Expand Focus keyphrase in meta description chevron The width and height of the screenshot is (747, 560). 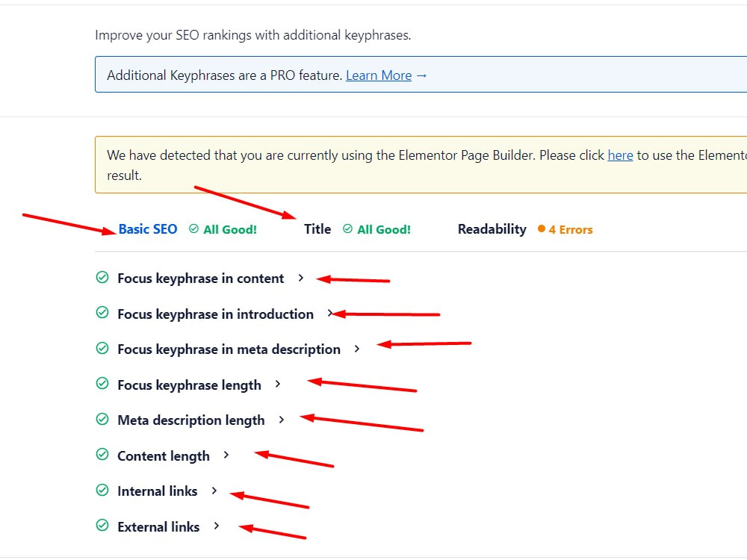(x=357, y=349)
